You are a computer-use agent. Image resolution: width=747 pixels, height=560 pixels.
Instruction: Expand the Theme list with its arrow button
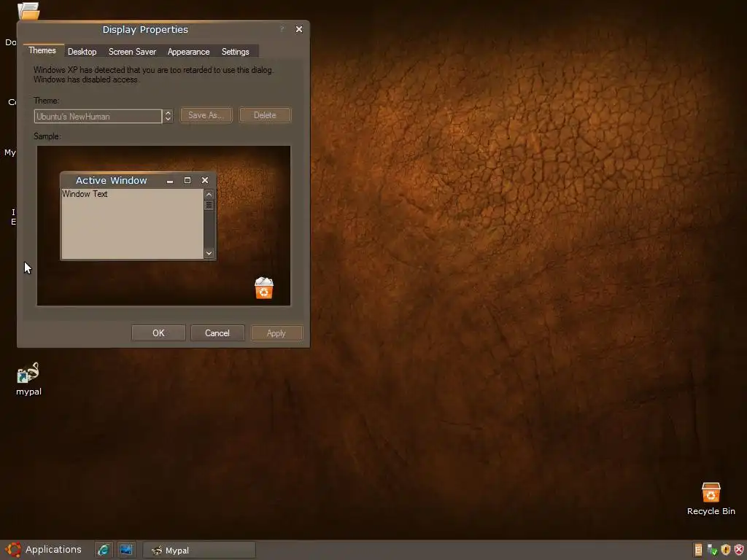tap(168, 116)
